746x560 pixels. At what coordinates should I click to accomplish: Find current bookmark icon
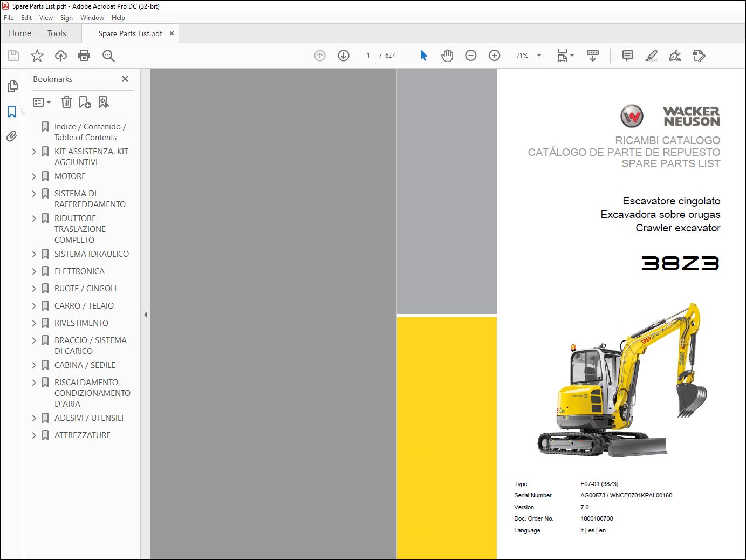[104, 102]
